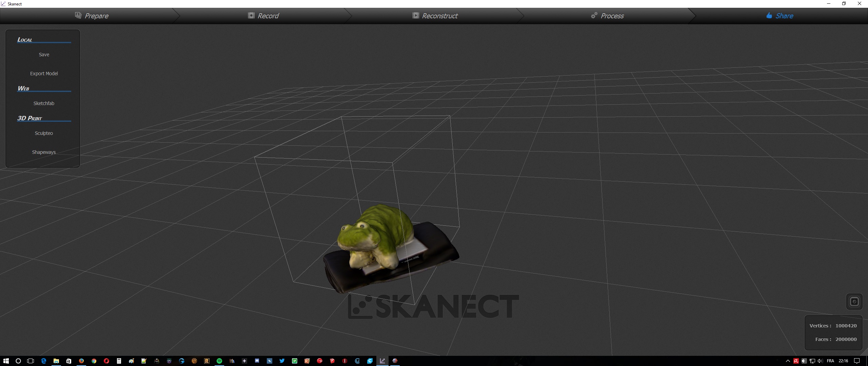
Task: Choose Sculpteo 3D print option
Action: point(44,133)
